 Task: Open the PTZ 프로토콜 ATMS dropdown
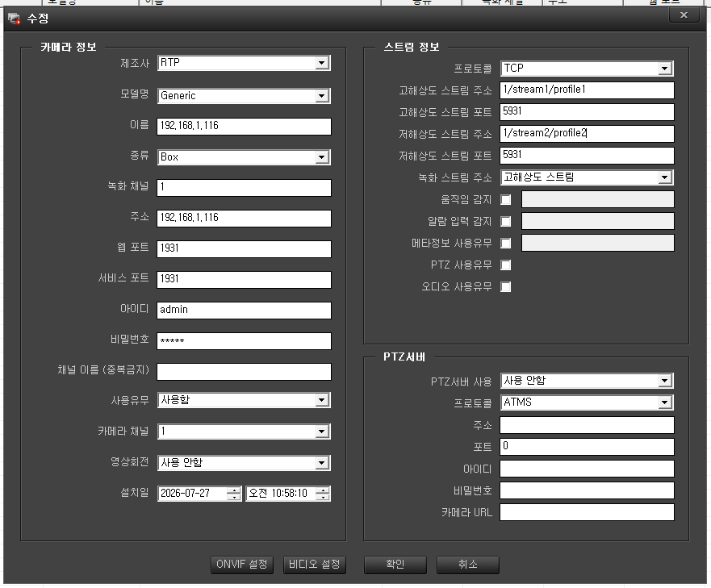pos(665,402)
